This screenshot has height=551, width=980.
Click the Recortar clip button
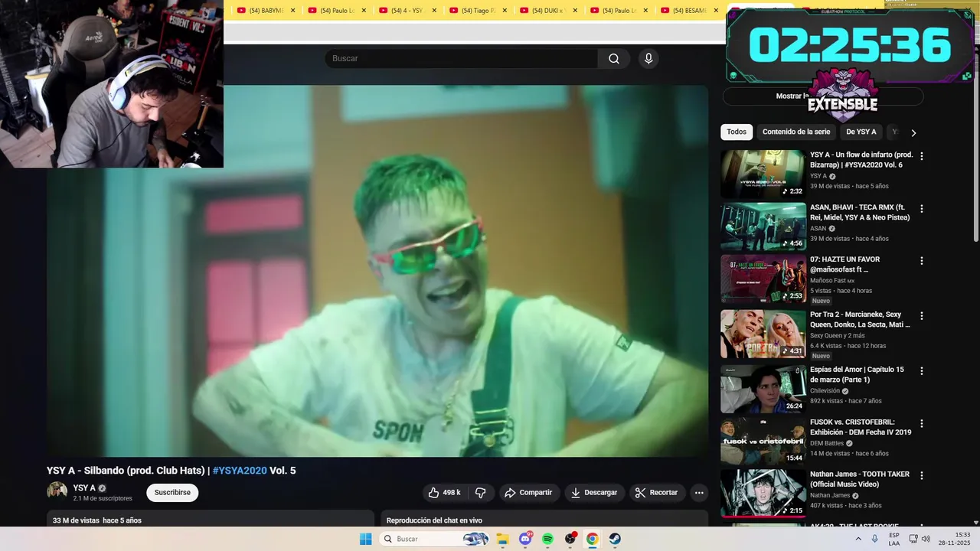[x=657, y=493]
